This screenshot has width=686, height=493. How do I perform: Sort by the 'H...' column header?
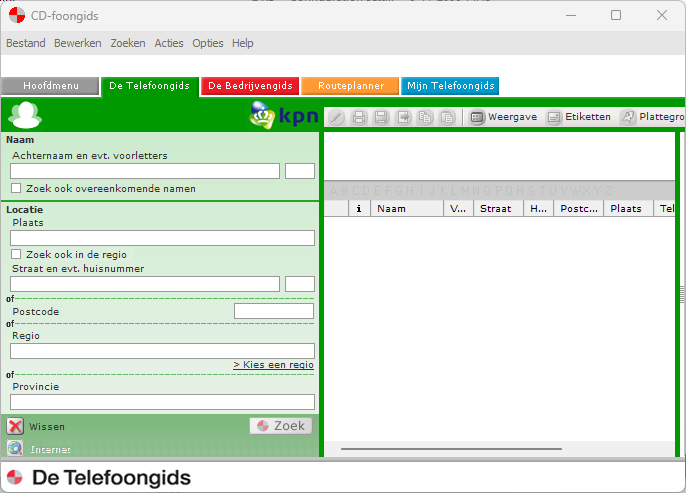539,209
